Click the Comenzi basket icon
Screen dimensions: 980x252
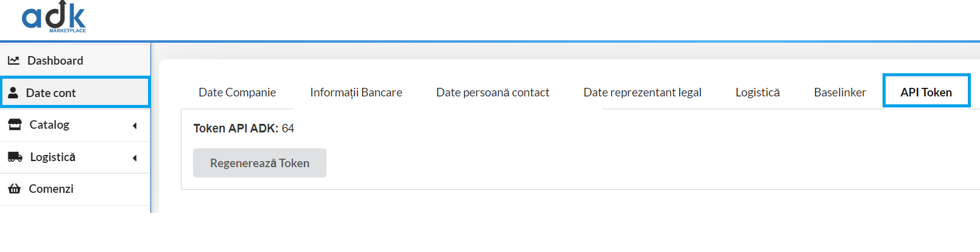(x=15, y=189)
